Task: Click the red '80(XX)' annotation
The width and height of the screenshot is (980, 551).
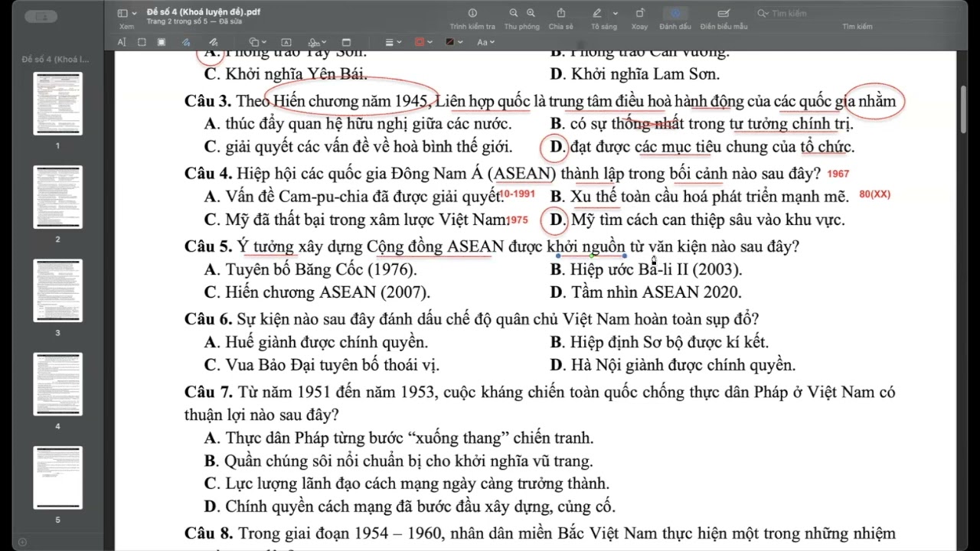Action: 875,194
